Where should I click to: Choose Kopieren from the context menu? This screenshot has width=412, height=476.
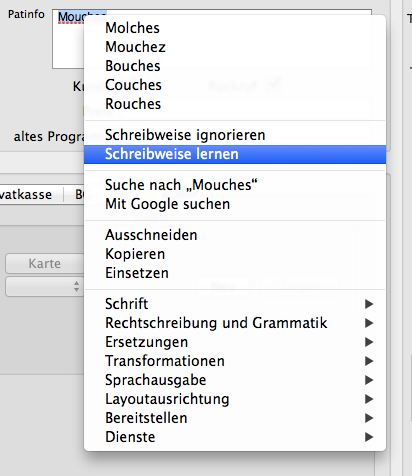[x=235, y=254]
